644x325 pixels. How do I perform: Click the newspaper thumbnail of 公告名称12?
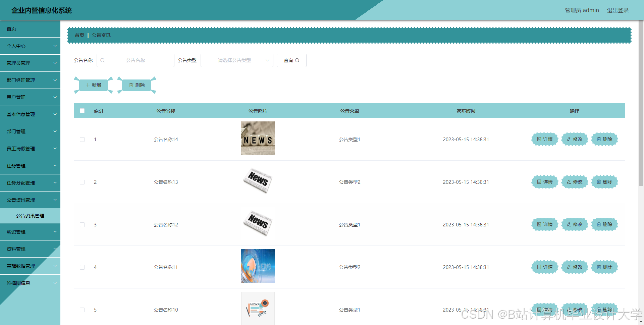pyautogui.click(x=258, y=223)
